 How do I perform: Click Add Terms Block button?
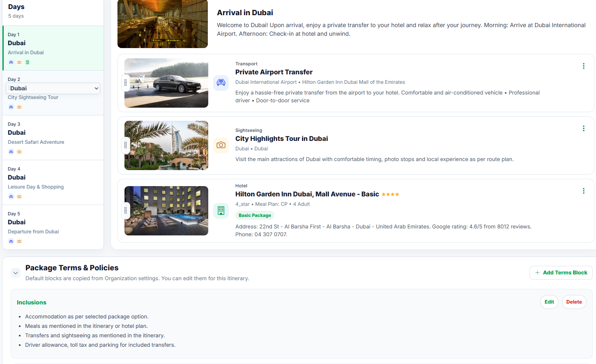pyautogui.click(x=561, y=273)
